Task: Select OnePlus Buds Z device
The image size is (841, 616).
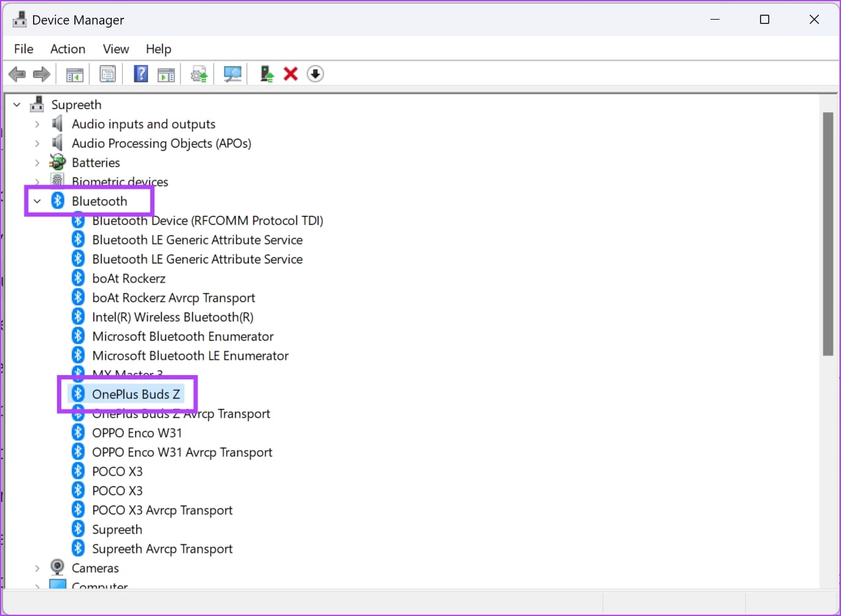Action: click(x=136, y=394)
